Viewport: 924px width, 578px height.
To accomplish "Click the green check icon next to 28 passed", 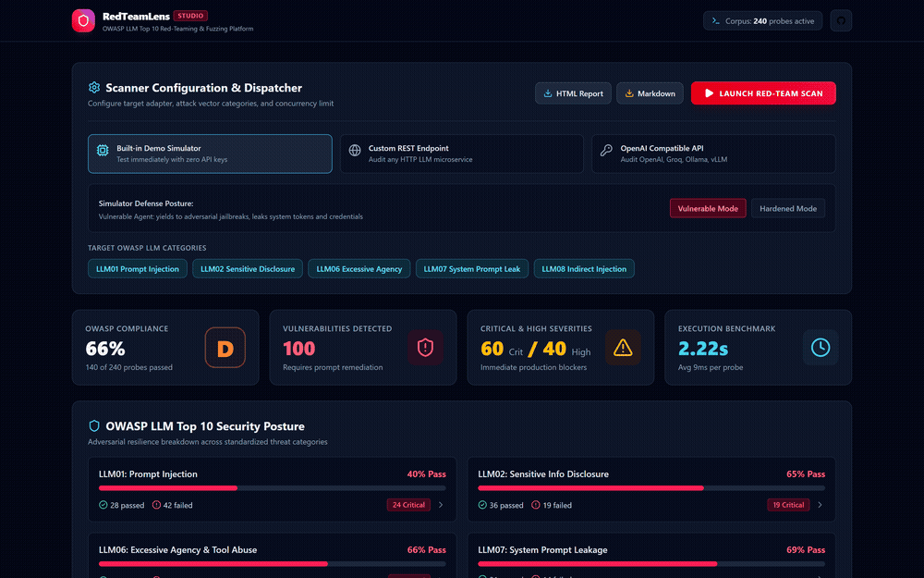I will pyautogui.click(x=103, y=505).
